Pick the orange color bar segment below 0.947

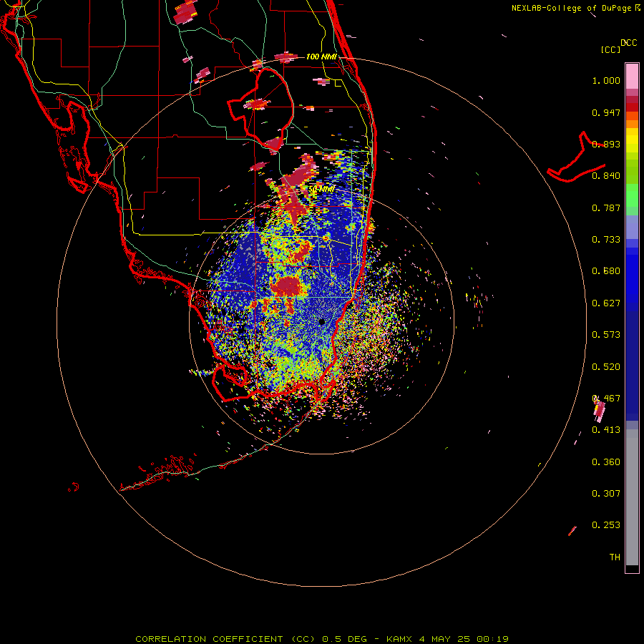(x=632, y=124)
